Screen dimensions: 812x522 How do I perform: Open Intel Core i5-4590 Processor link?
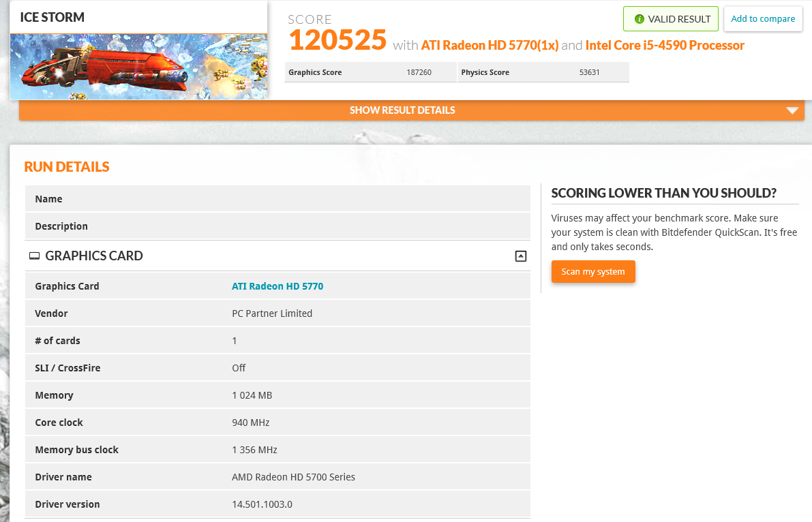665,46
